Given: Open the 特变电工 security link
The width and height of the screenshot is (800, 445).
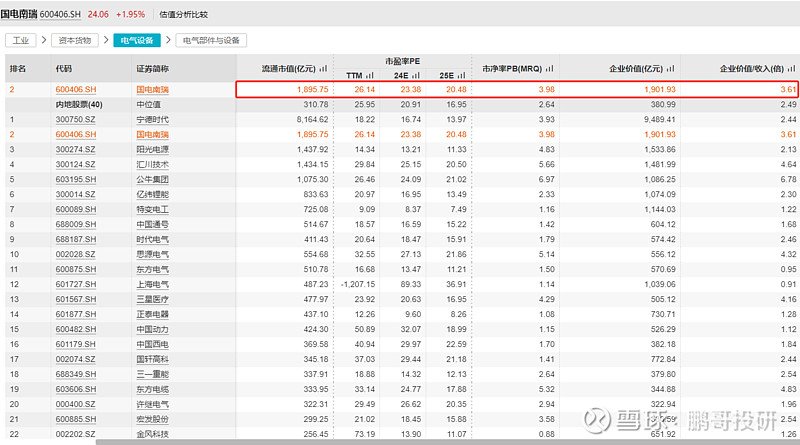Looking at the screenshot, I should 153,209.
